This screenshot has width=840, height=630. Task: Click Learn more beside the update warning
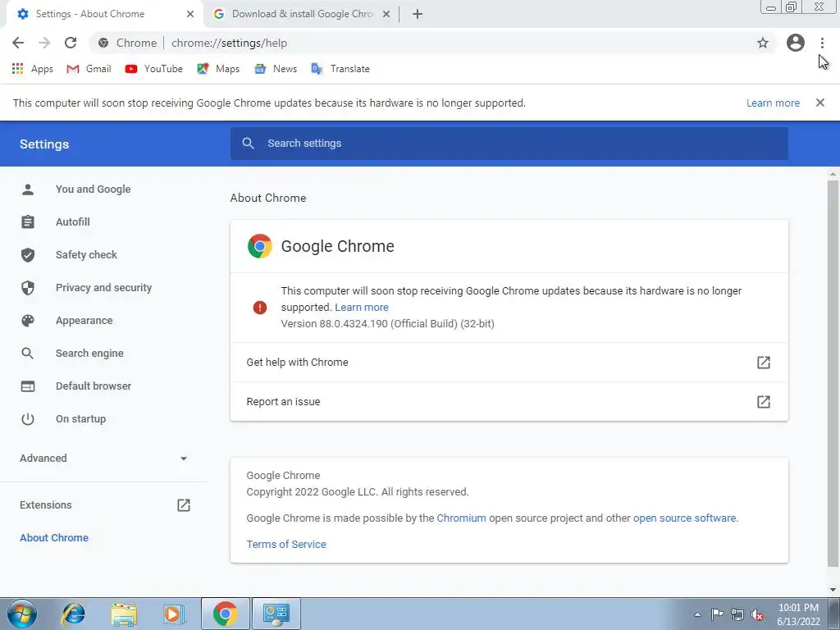tap(362, 307)
